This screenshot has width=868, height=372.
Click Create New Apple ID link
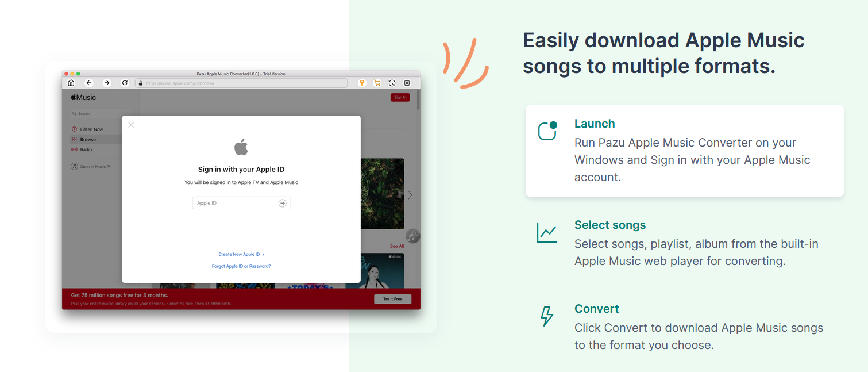(x=241, y=254)
